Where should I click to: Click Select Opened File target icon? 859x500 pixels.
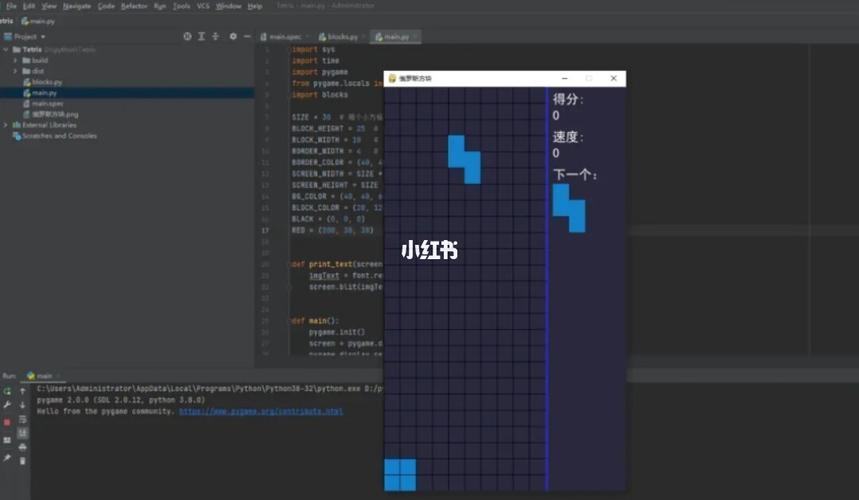click(187, 36)
